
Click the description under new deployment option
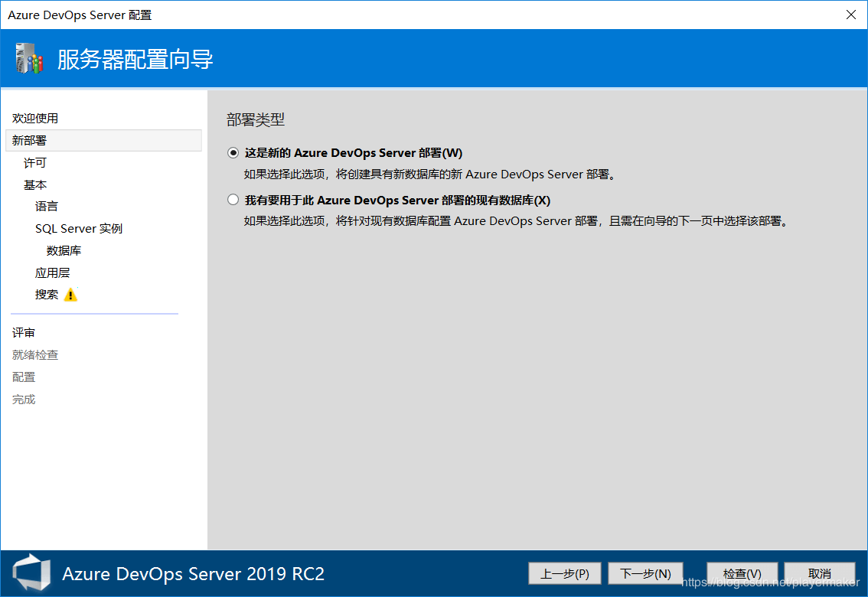tap(430, 175)
